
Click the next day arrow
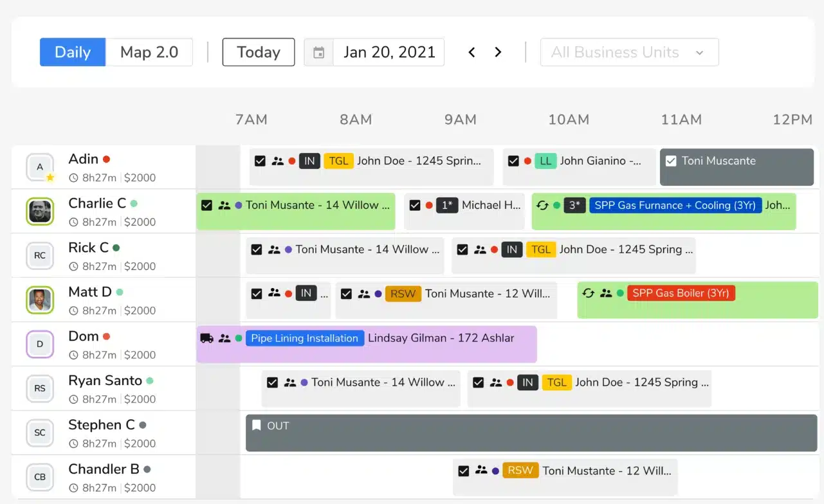(498, 52)
